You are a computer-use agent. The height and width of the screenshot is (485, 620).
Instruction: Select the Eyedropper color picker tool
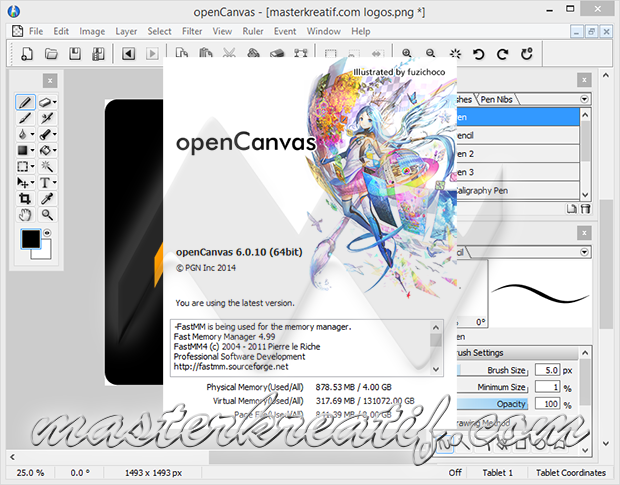(47, 198)
